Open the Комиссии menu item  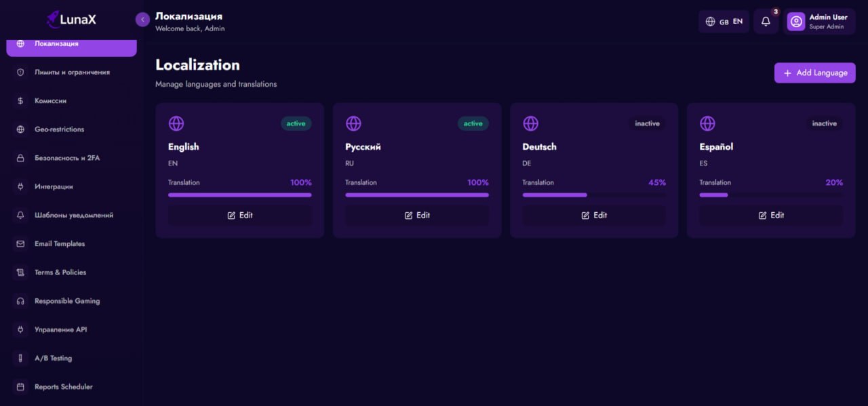[x=71, y=101]
